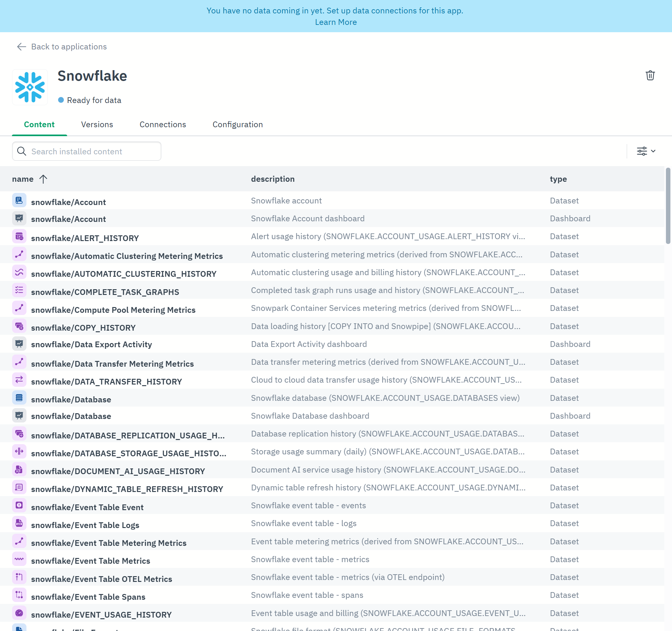Toggle name column sort arrow
The width and height of the screenshot is (672, 631).
click(43, 179)
